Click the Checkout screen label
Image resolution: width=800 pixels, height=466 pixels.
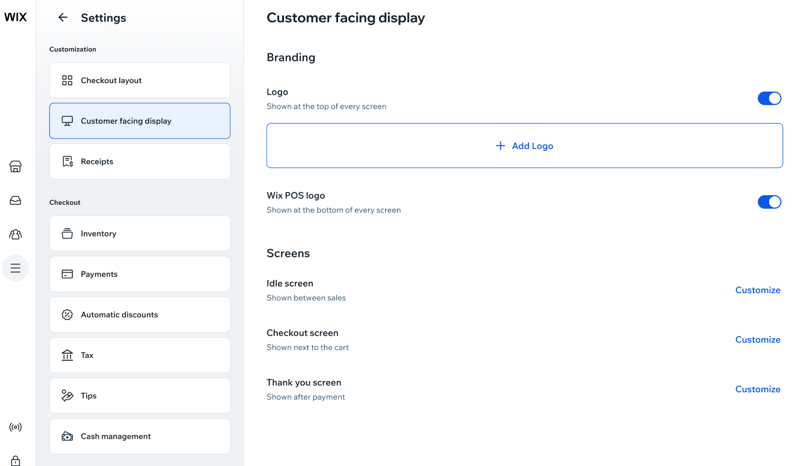click(302, 333)
